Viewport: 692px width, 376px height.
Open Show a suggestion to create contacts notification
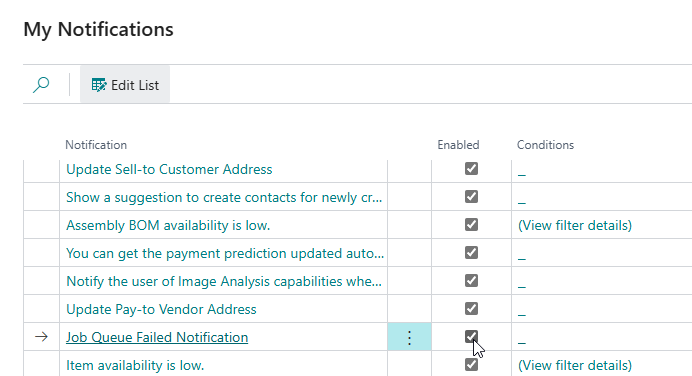224,197
